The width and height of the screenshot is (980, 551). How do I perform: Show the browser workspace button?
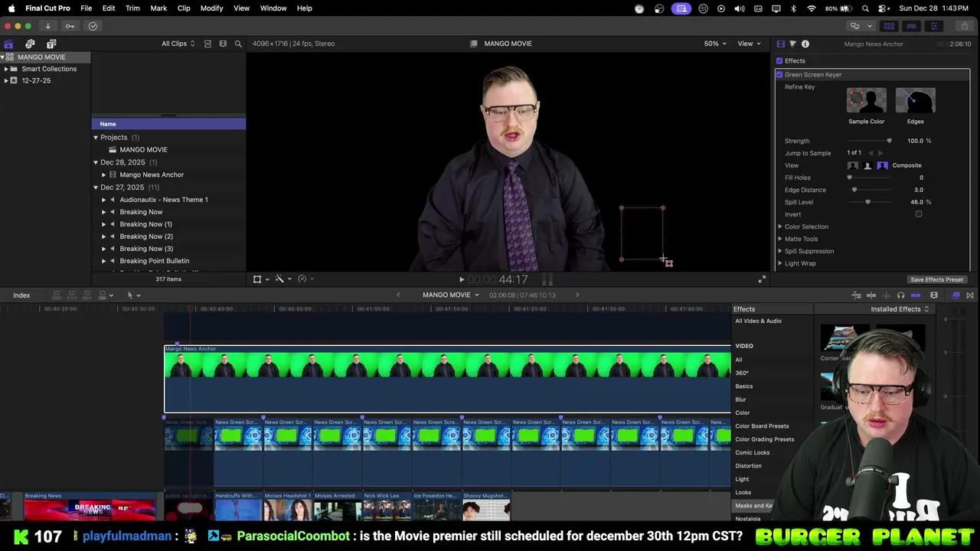point(889,26)
